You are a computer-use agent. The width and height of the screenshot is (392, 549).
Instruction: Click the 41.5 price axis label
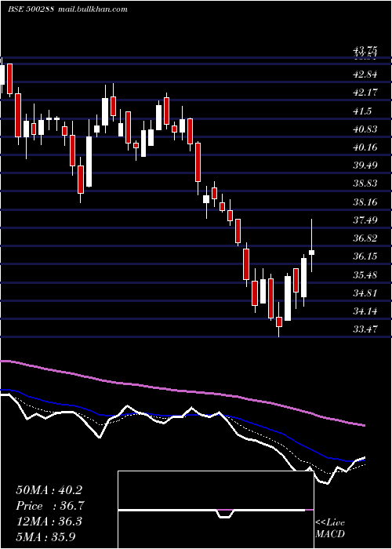coord(362,111)
